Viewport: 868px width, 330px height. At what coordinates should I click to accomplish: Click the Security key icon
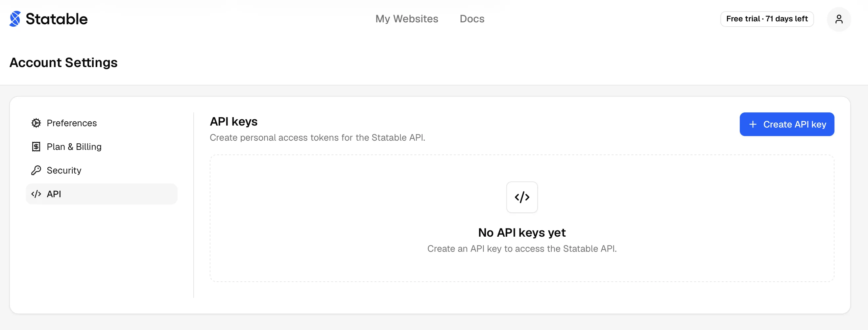[x=36, y=170]
